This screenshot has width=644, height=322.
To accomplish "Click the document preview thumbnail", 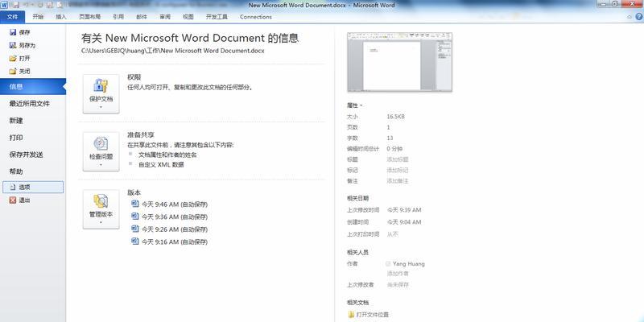I will tap(399, 62).
